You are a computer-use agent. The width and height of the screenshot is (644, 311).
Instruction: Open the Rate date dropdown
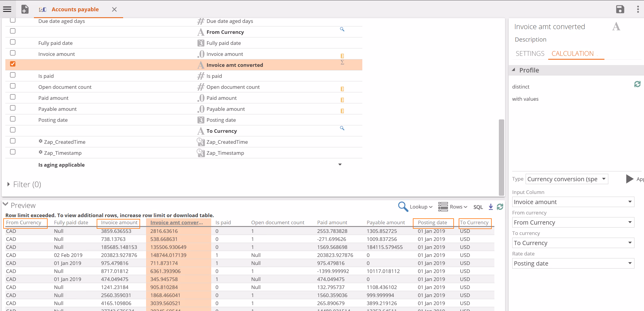tap(573, 263)
